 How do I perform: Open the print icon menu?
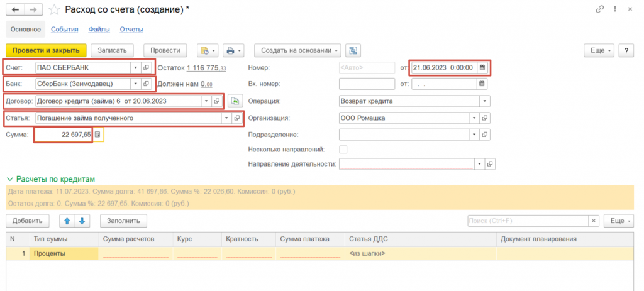click(233, 50)
